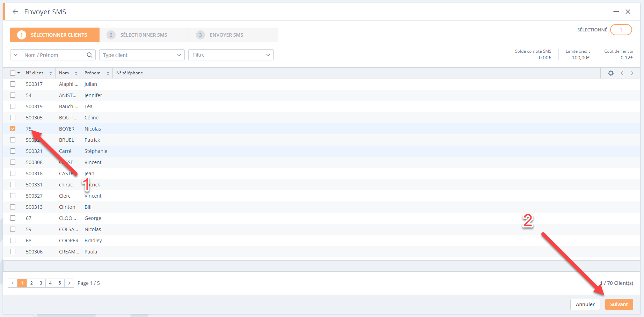
Task: Check the box for Carré Stéphanie
Action: [13, 151]
